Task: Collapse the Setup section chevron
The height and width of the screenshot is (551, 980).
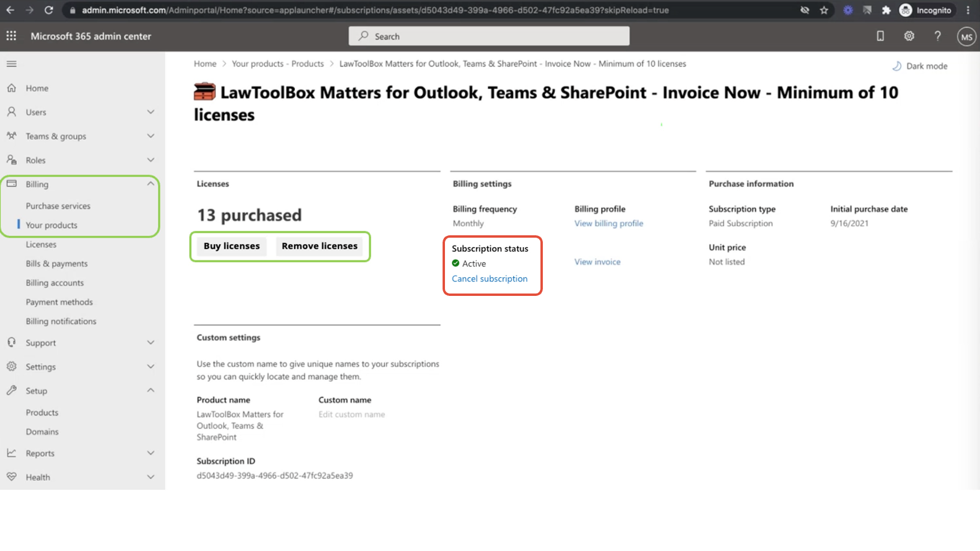Action: [x=151, y=390]
